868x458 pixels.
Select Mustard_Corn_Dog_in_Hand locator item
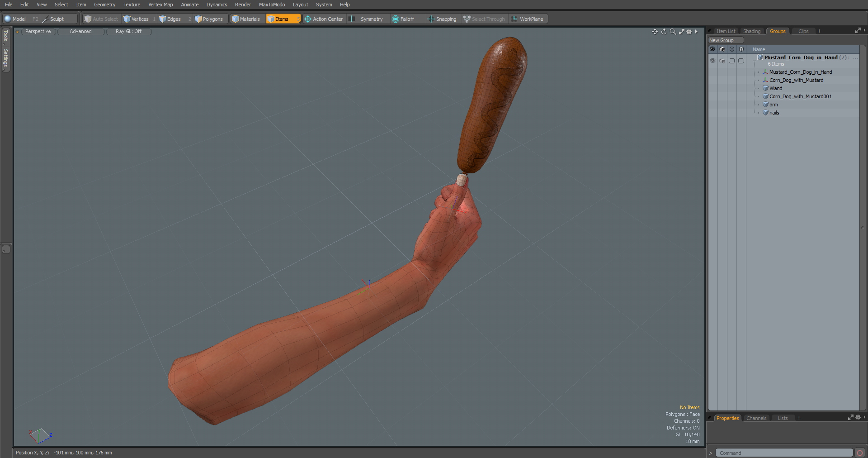(x=800, y=72)
